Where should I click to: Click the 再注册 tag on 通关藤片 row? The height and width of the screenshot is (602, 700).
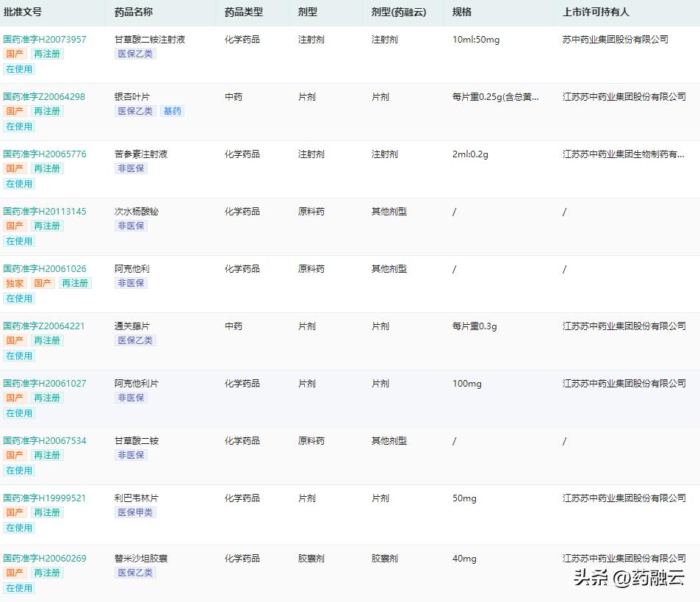point(46,340)
